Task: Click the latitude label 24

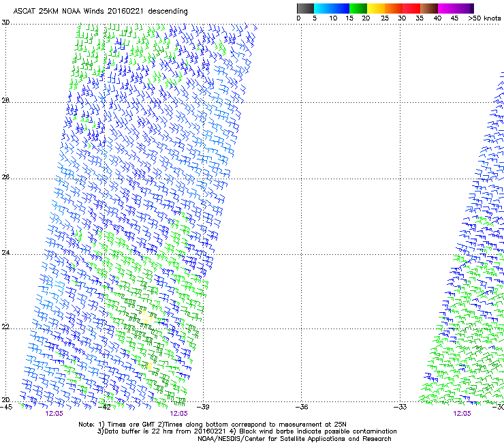Action: click(5, 253)
